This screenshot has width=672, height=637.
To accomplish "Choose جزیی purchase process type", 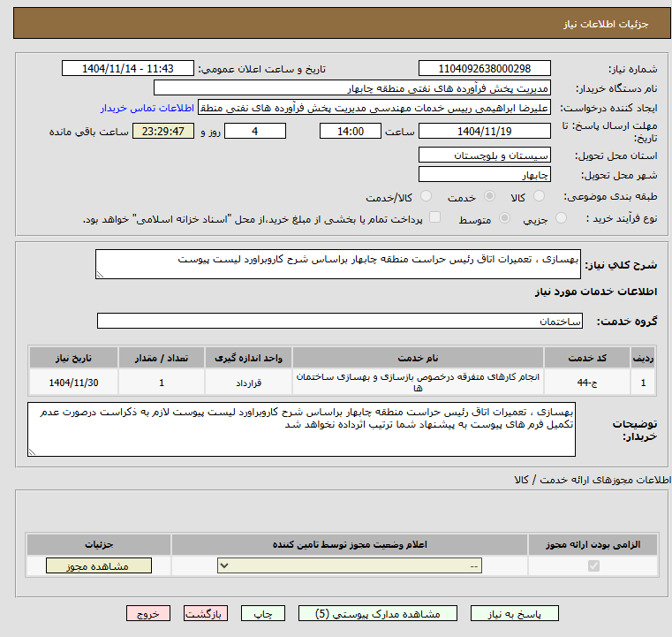I will (x=561, y=218).
